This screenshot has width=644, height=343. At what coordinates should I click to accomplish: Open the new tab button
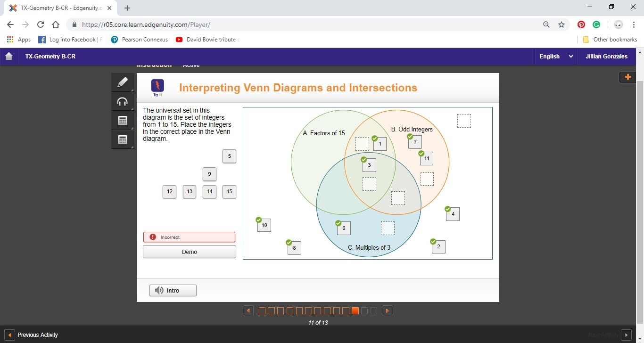tap(127, 8)
